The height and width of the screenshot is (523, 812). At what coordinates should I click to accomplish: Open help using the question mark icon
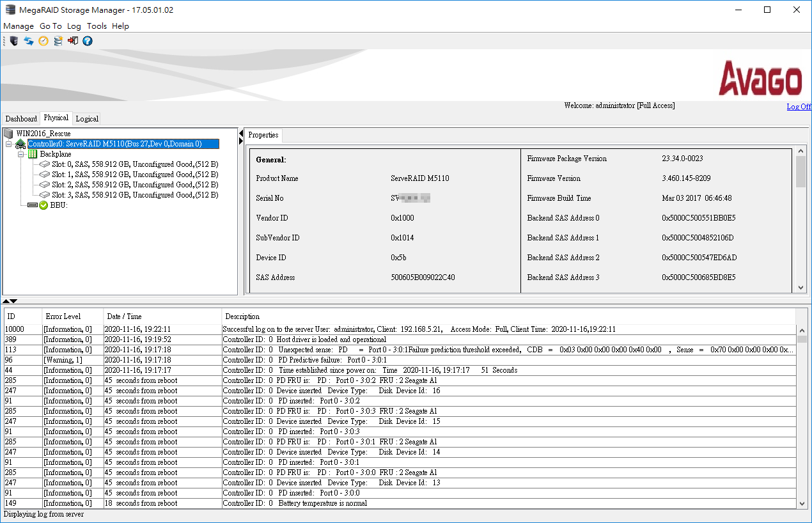tap(88, 41)
